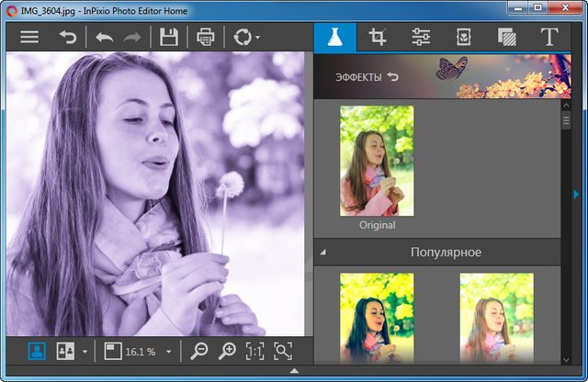
Task: Click the rotate image icon
Action: (x=243, y=37)
